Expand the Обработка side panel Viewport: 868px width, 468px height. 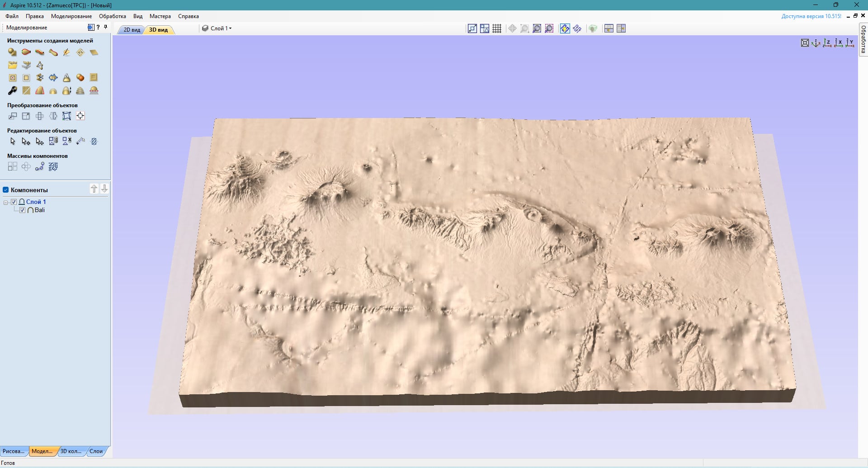[x=863, y=39]
